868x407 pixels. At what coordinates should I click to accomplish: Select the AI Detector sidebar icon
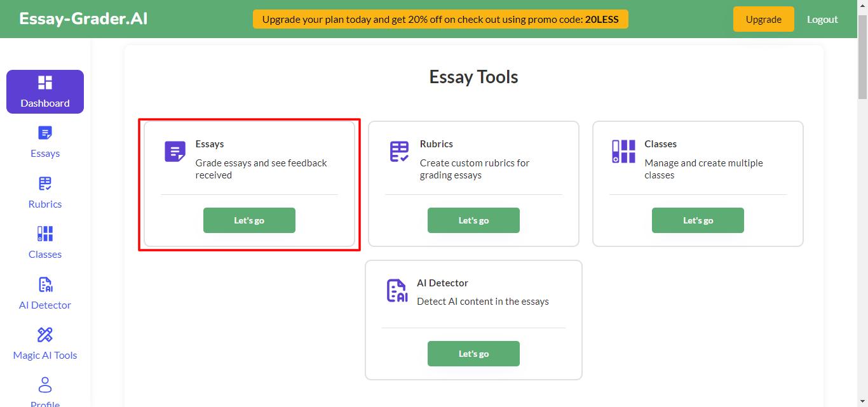pos(44,284)
